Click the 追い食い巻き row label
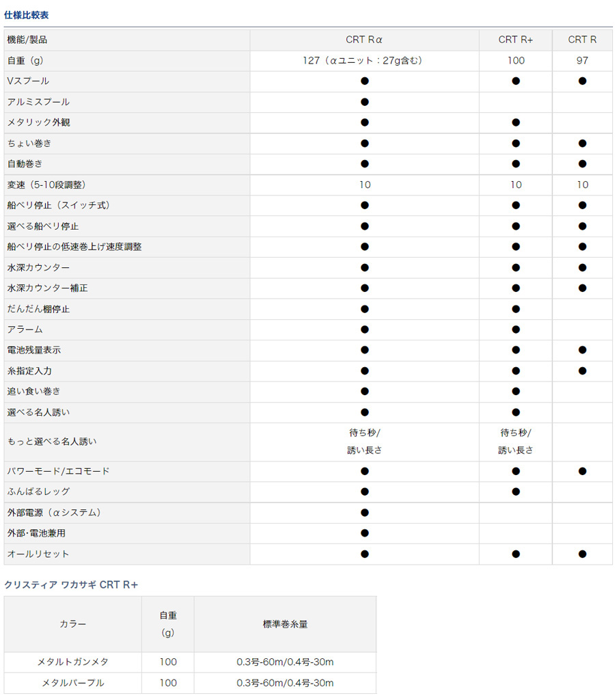This screenshot has width=615, height=700. coord(34,391)
